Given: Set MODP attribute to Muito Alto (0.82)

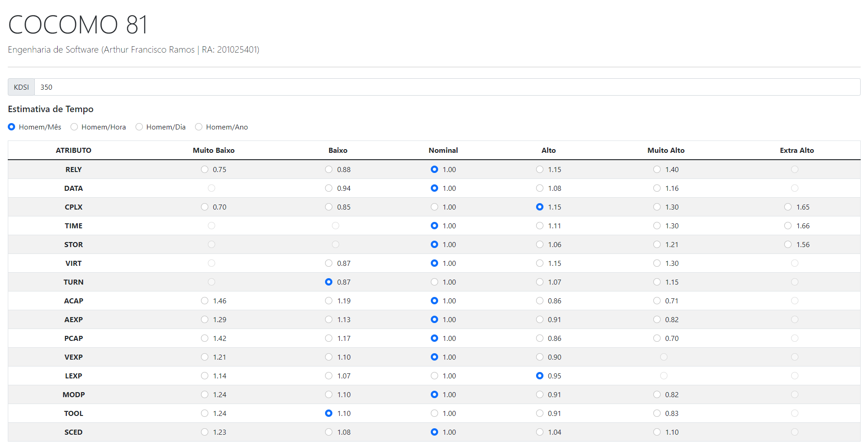Looking at the screenshot, I should pyautogui.click(x=656, y=394).
